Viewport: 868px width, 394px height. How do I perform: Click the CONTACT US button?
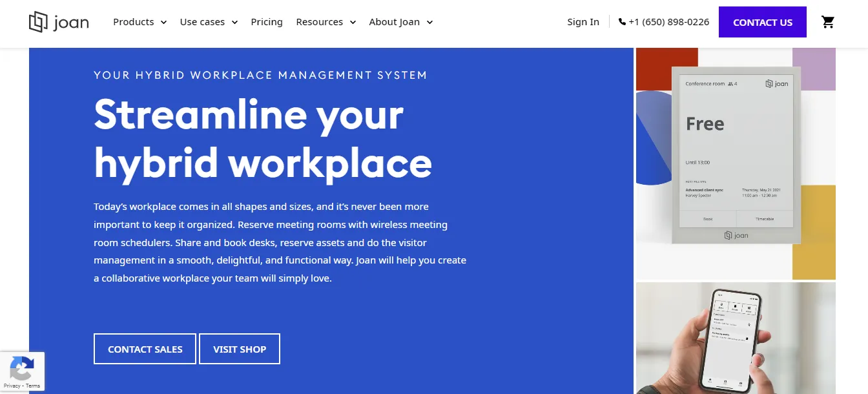click(763, 22)
